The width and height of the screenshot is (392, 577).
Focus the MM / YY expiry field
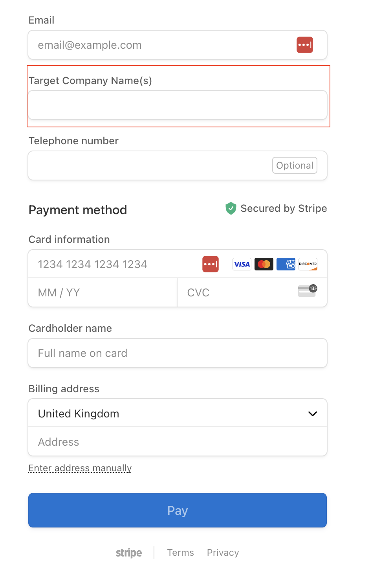click(x=103, y=292)
